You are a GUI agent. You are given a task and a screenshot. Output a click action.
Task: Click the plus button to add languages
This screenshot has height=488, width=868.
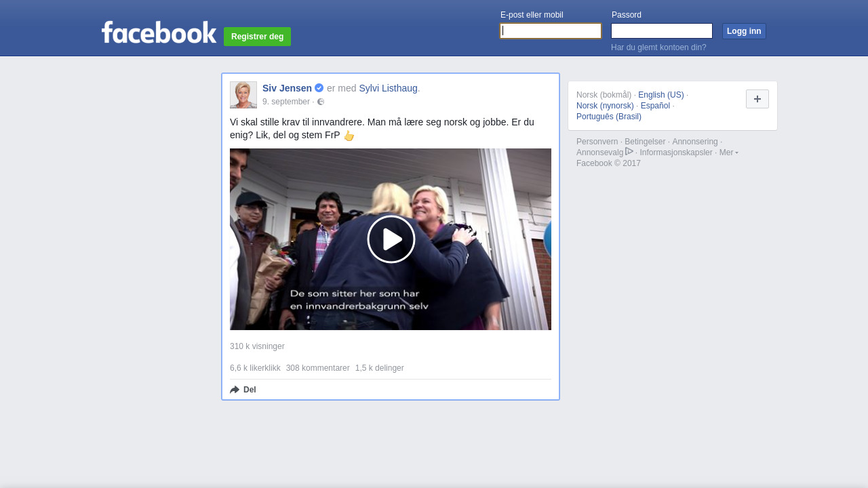coord(757,99)
